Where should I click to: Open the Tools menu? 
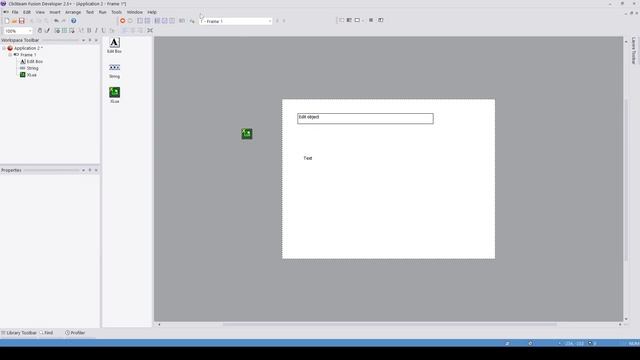click(x=117, y=12)
